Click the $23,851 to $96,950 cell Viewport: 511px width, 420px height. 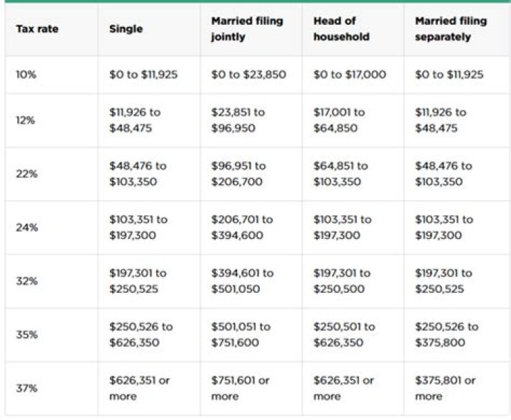click(x=238, y=121)
